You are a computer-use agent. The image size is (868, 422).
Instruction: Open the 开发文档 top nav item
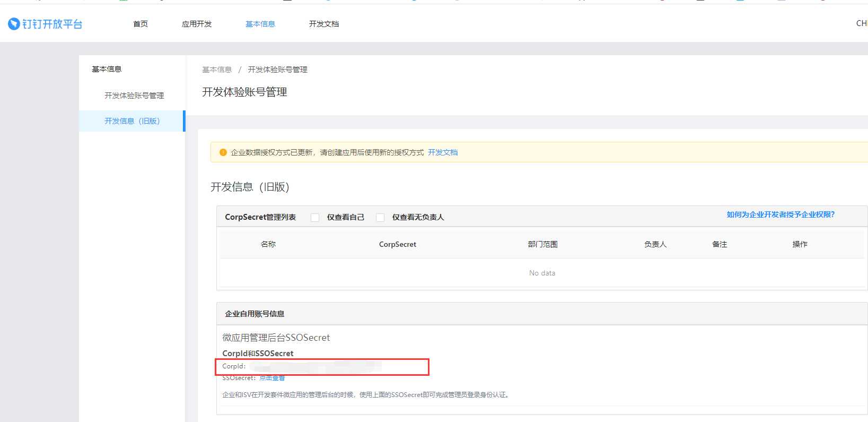(324, 24)
